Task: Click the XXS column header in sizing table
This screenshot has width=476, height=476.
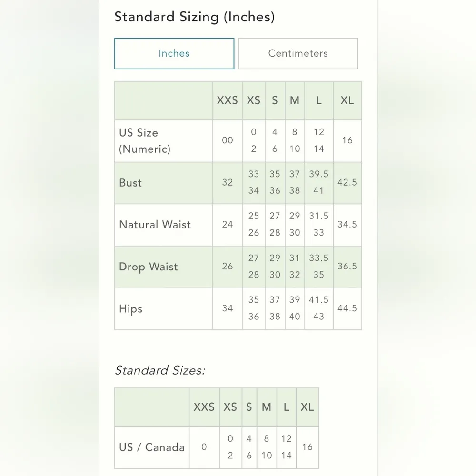Action: tap(228, 100)
